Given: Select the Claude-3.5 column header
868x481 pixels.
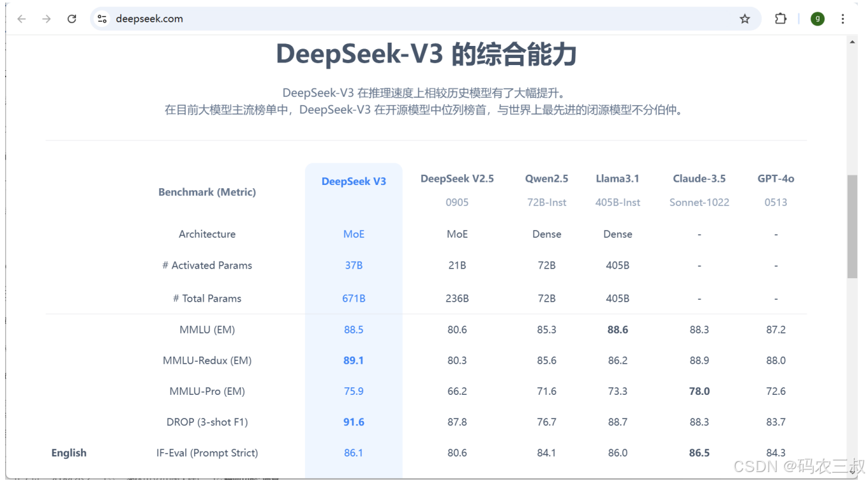Looking at the screenshot, I should point(700,179).
